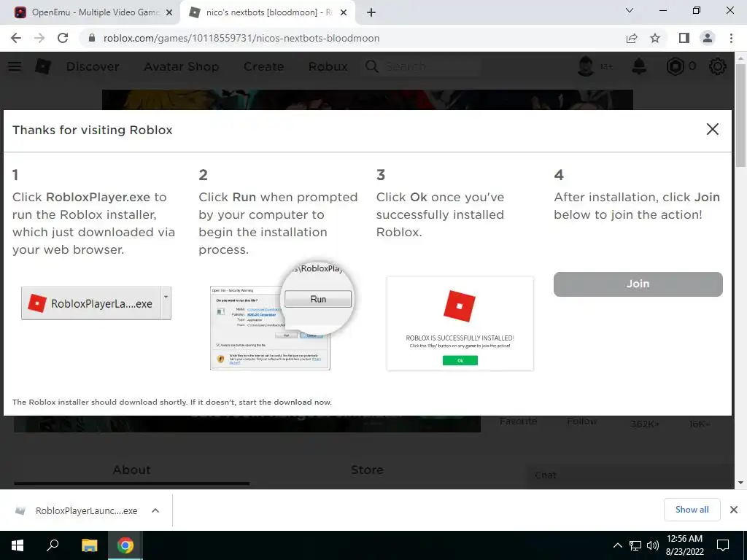The width and height of the screenshot is (747, 560).
Task: Open Roblox hamburger menu
Action: pyautogui.click(x=15, y=66)
